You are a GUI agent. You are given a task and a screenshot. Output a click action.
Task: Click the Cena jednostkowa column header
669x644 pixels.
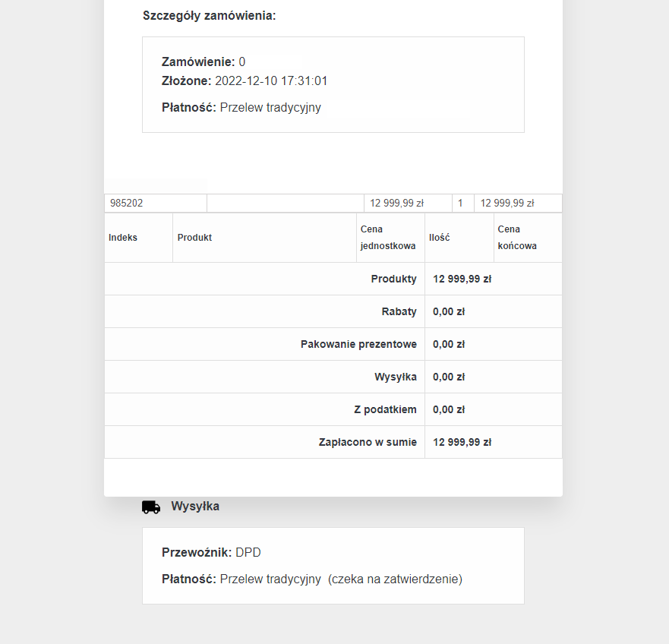point(388,237)
